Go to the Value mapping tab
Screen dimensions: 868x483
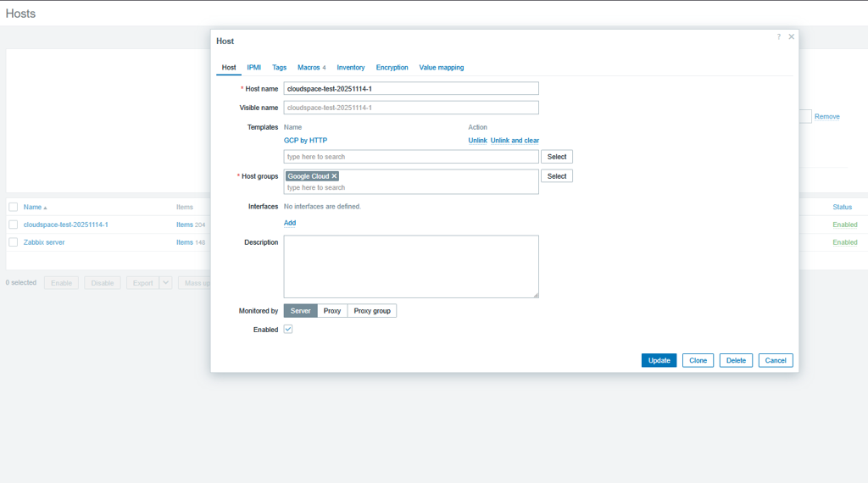click(x=441, y=68)
